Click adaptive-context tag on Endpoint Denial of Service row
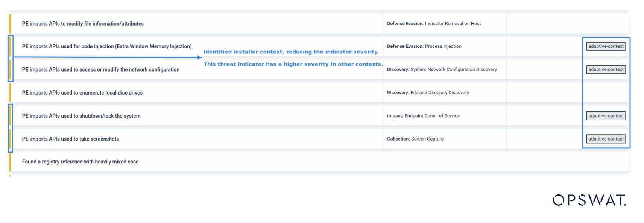Screen dimensions: 644x223 [606, 116]
